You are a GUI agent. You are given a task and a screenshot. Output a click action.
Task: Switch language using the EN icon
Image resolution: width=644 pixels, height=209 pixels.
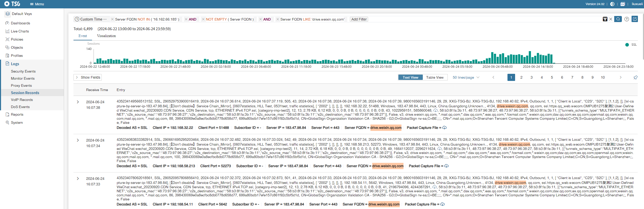point(623,4)
